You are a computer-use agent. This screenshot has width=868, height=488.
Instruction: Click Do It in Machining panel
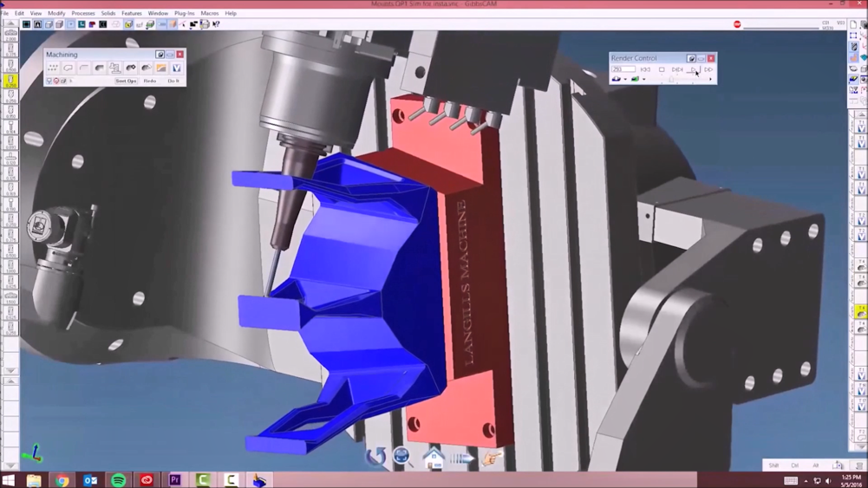[173, 81]
